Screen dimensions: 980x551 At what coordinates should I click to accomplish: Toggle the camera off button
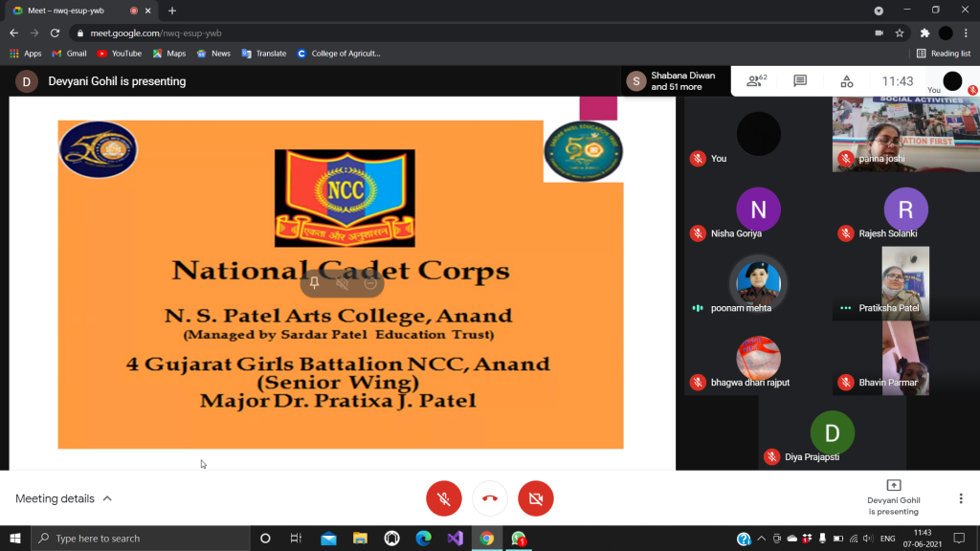(x=536, y=498)
